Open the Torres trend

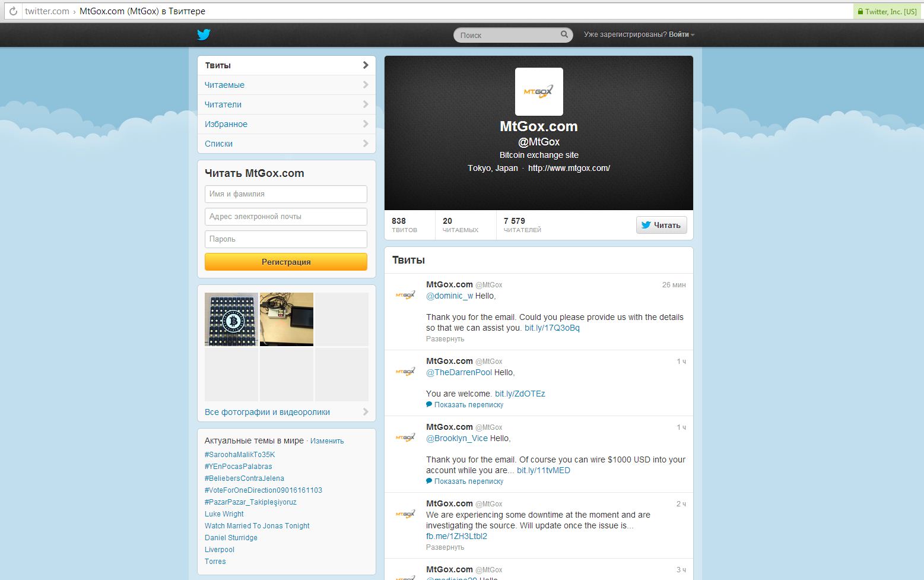[x=215, y=562]
